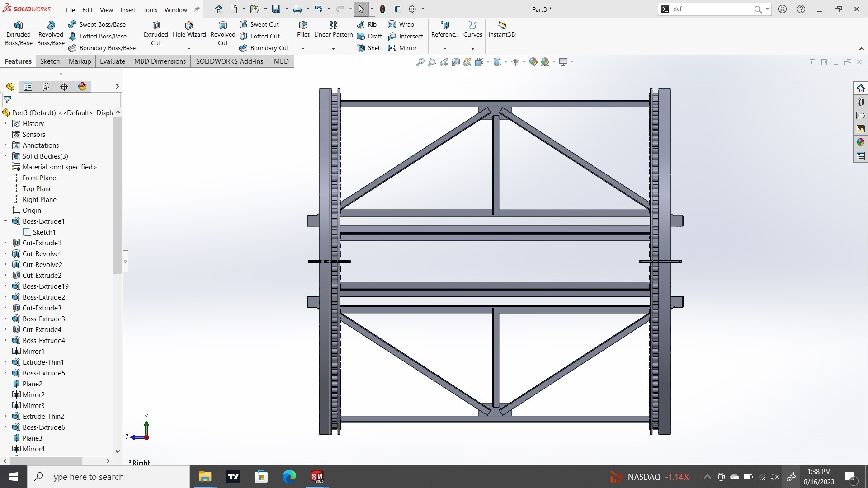Switch to the Sketch tab

[x=50, y=61]
